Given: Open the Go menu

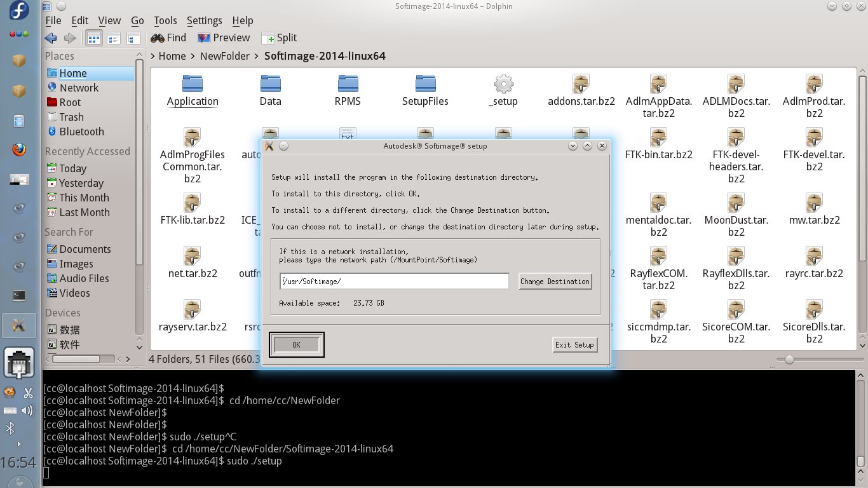Looking at the screenshot, I should point(137,20).
